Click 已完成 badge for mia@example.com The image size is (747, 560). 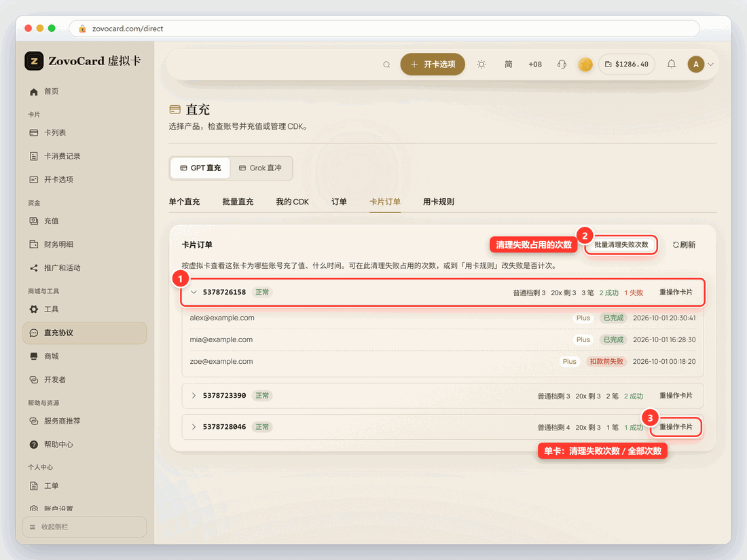tap(613, 339)
